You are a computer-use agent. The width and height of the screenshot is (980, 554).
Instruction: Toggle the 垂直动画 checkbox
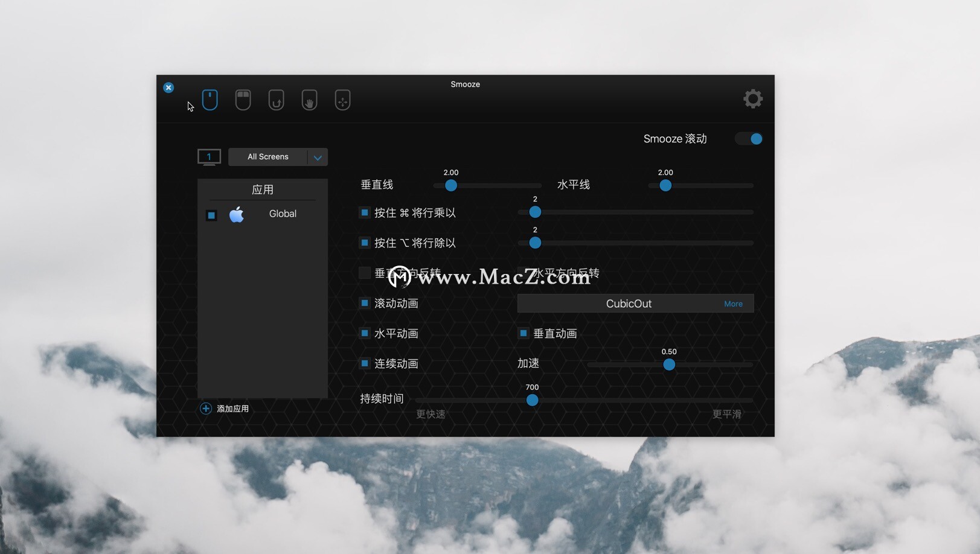524,333
